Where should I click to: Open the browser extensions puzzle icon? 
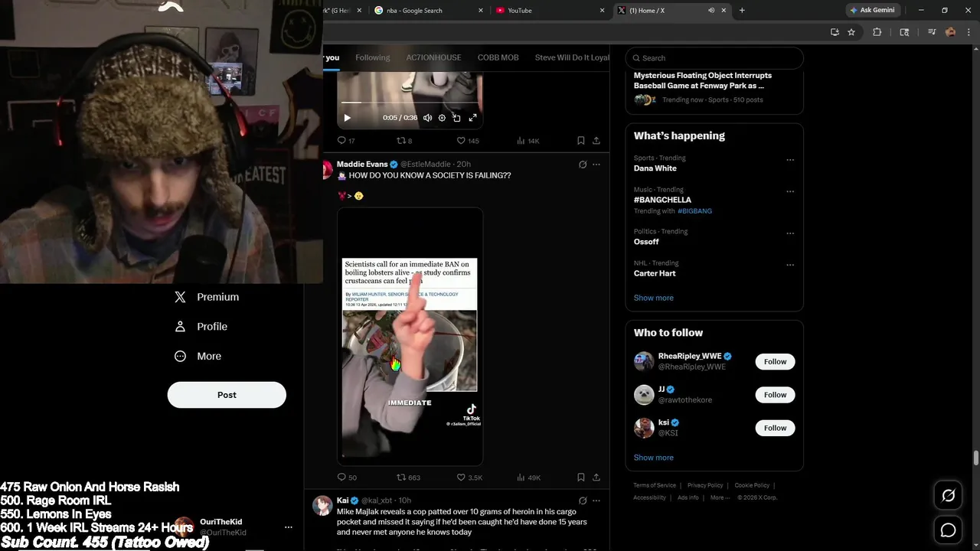click(877, 32)
